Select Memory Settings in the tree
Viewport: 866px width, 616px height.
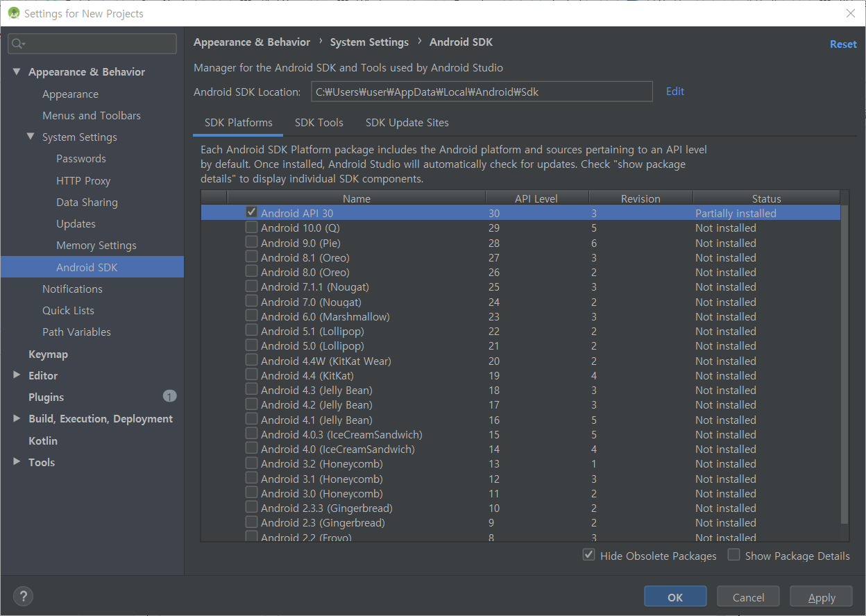click(96, 245)
